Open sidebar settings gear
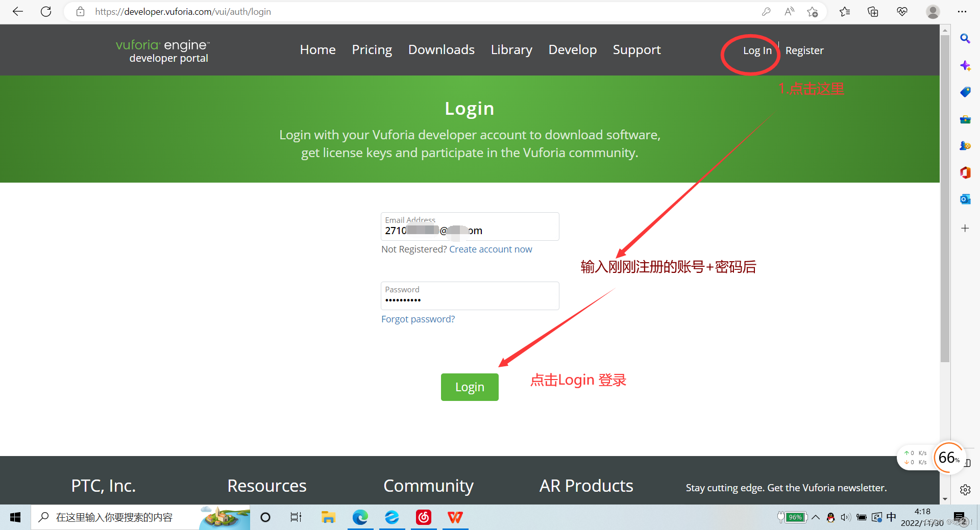 coord(965,490)
